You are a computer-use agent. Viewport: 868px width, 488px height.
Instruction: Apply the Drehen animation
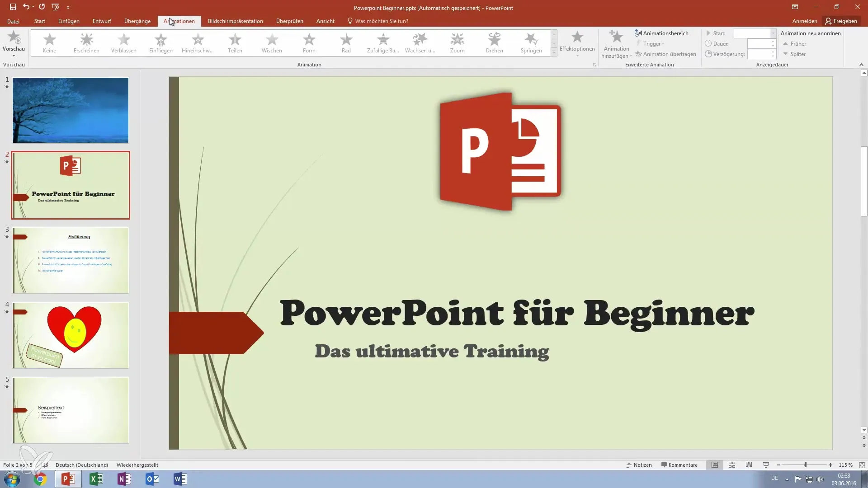pyautogui.click(x=494, y=43)
